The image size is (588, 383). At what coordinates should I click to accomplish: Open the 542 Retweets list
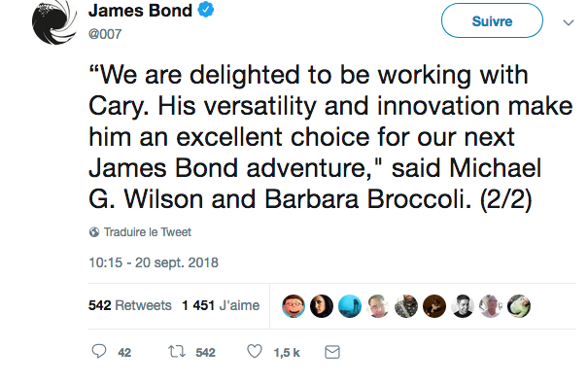(x=130, y=305)
